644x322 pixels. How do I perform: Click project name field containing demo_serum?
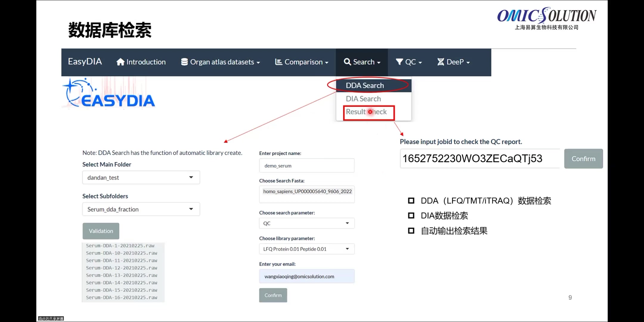point(307,165)
